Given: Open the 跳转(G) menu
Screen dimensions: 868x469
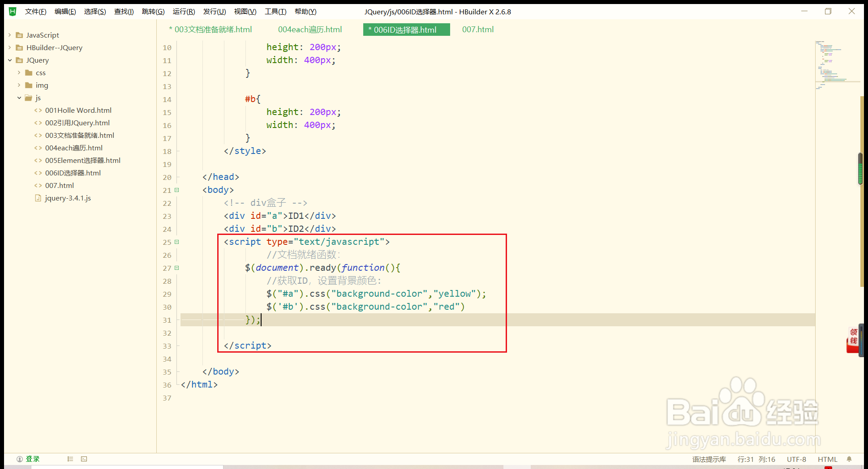Looking at the screenshot, I should tap(153, 12).
